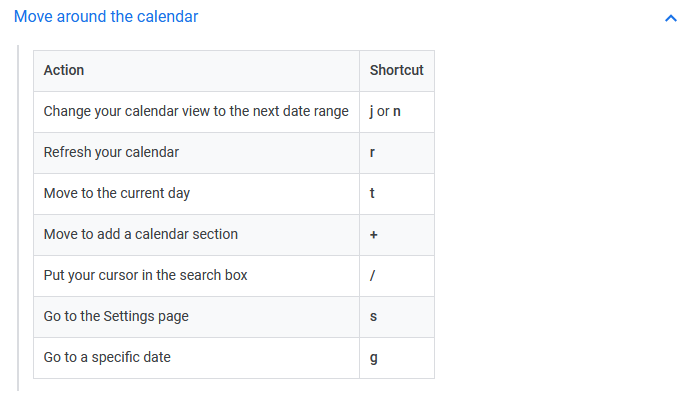Click the word 'calendar' in the section title
This screenshot has height=399, width=699.
167,16
